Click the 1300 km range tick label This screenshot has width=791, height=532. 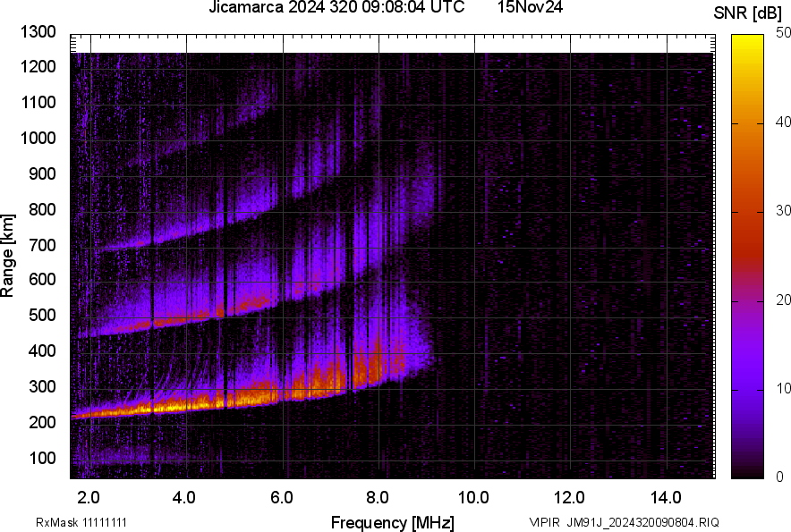pyautogui.click(x=37, y=32)
